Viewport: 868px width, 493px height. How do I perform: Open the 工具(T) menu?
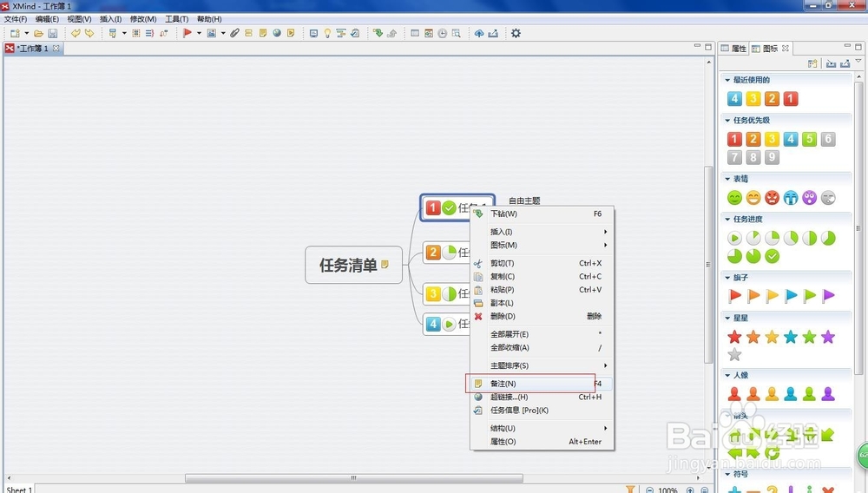click(176, 19)
